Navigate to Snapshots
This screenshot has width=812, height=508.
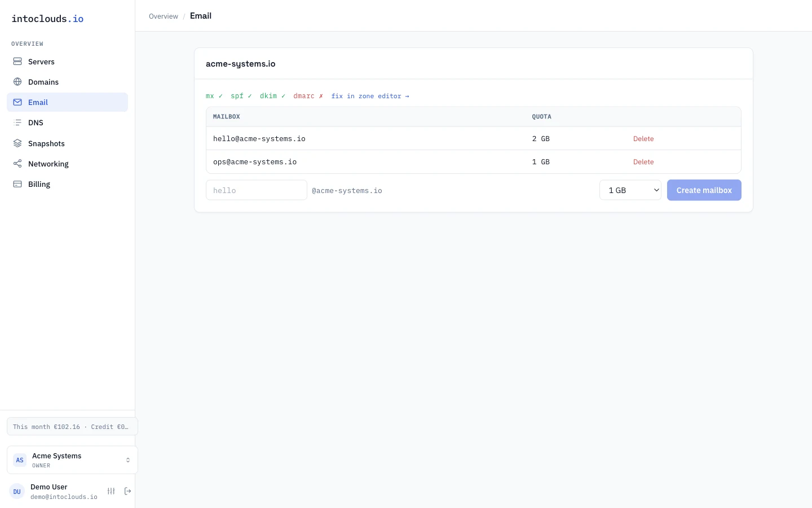click(x=67, y=143)
